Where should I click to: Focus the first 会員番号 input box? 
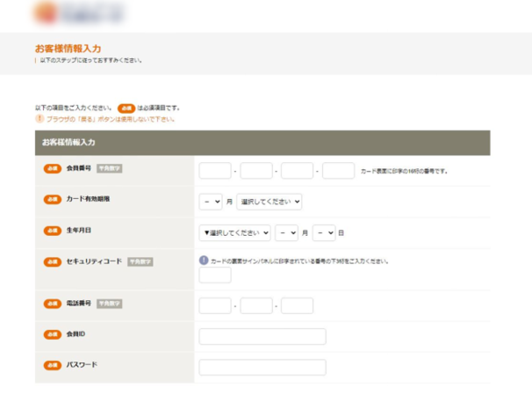click(215, 171)
